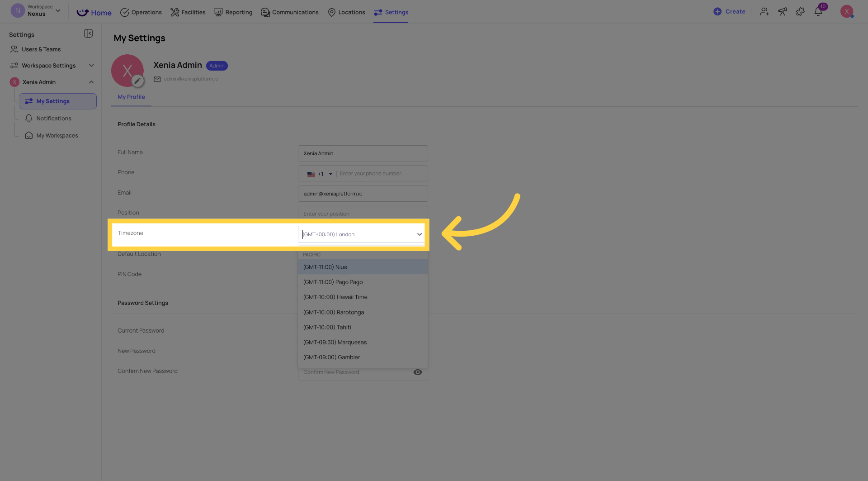Click the user avatar in top bar
Image resolution: width=868 pixels, height=481 pixels.
(x=847, y=12)
